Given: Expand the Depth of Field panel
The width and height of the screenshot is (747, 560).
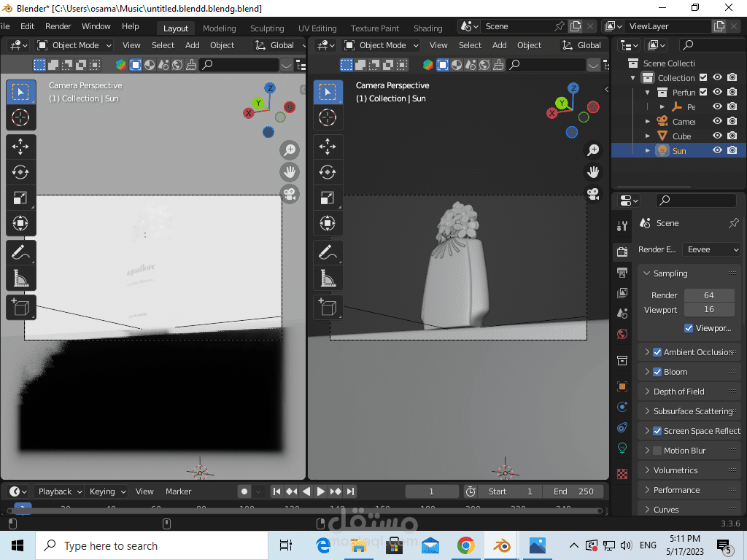Looking at the screenshot, I should (x=678, y=392).
